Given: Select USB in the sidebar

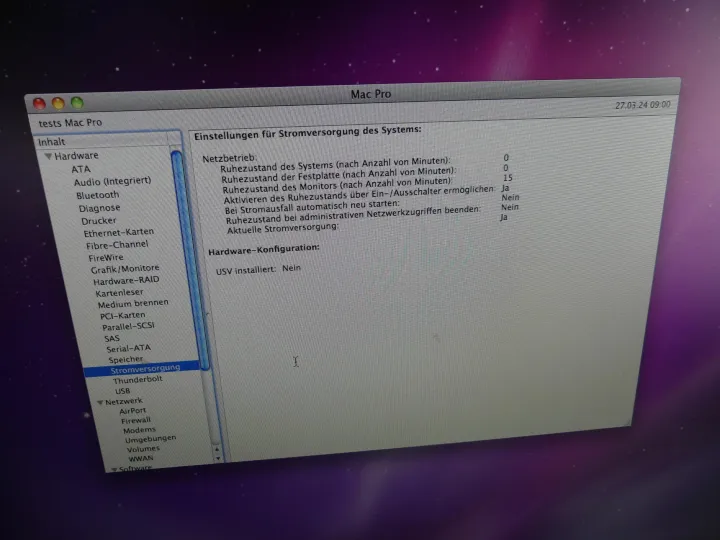Looking at the screenshot, I should (x=123, y=391).
